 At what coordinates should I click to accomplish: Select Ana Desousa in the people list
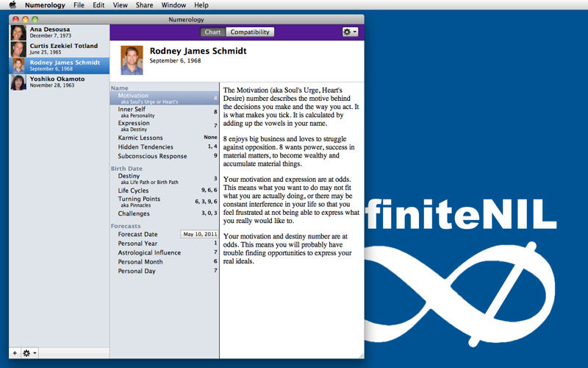click(60, 32)
